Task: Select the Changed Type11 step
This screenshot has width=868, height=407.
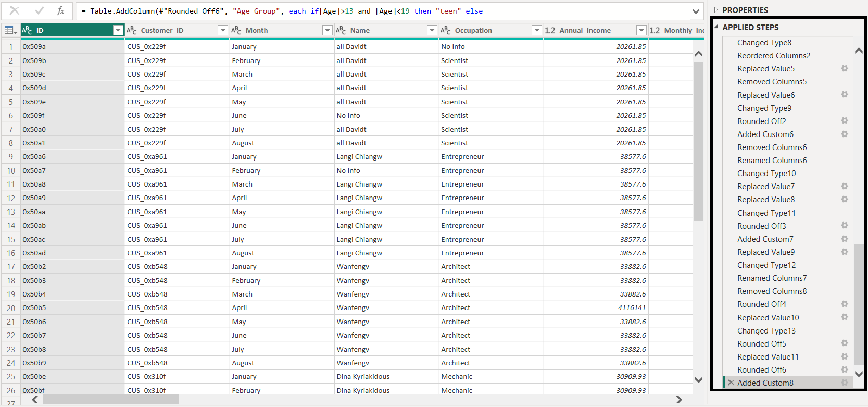Action: coord(766,213)
